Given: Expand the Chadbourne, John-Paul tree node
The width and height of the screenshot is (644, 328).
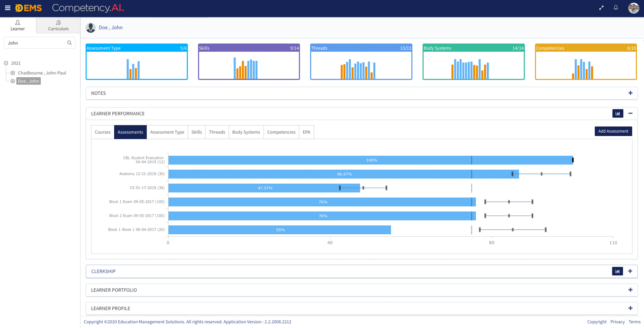Looking at the screenshot, I should (13, 73).
